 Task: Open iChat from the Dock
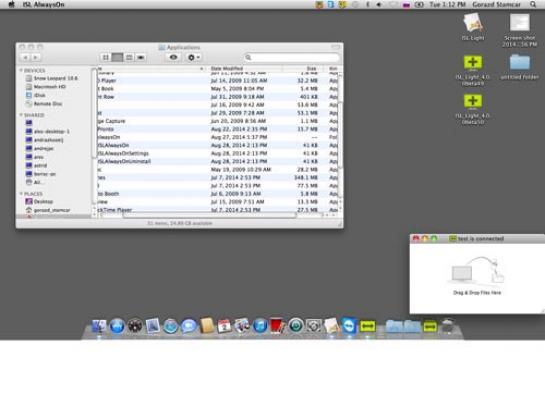tap(189, 326)
